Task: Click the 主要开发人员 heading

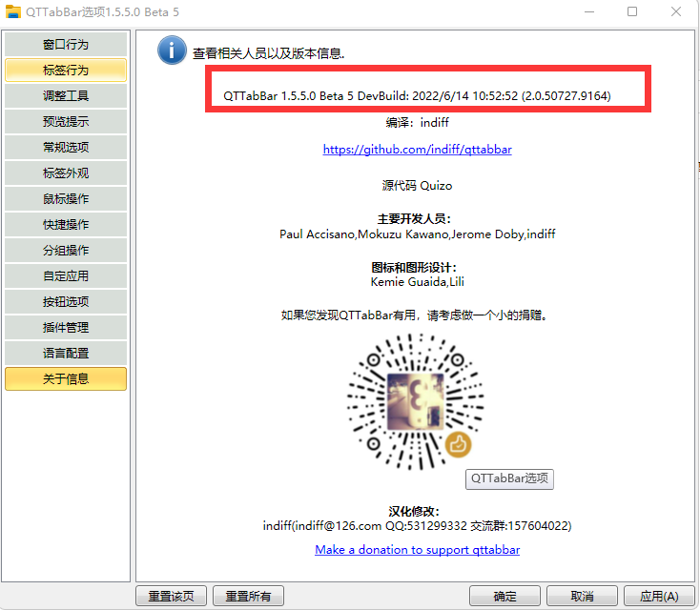Action: (x=414, y=219)
